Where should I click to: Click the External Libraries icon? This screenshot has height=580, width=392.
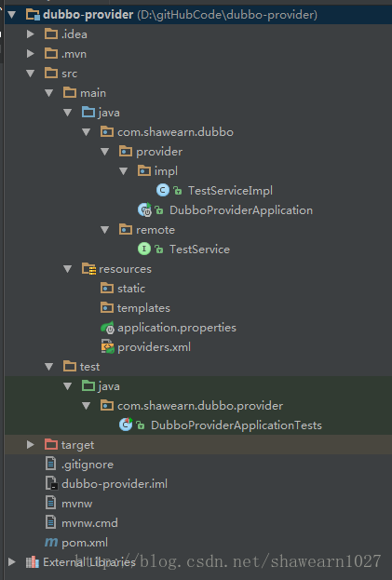[x=33, y=562]
